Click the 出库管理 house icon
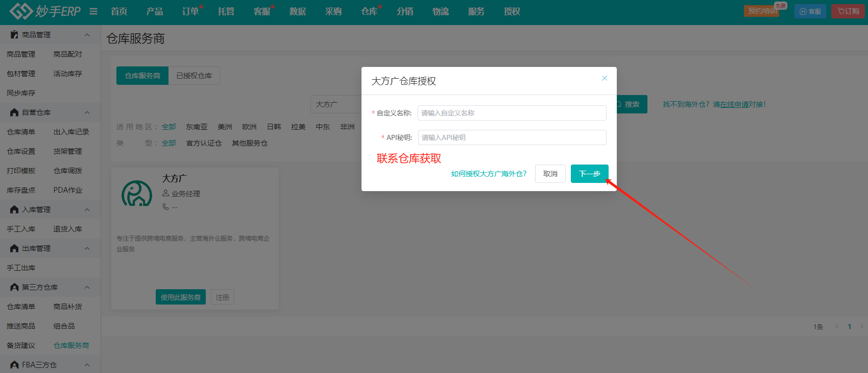The image size is (868, 373). 14,248
